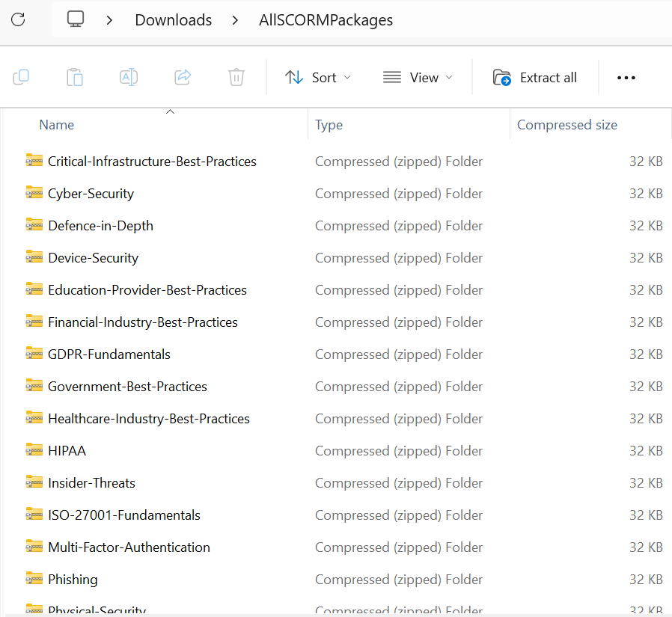Select the Cyber-Security zip folder icon
The height and width of the screenshot is (617, 672).
point(34,193)
